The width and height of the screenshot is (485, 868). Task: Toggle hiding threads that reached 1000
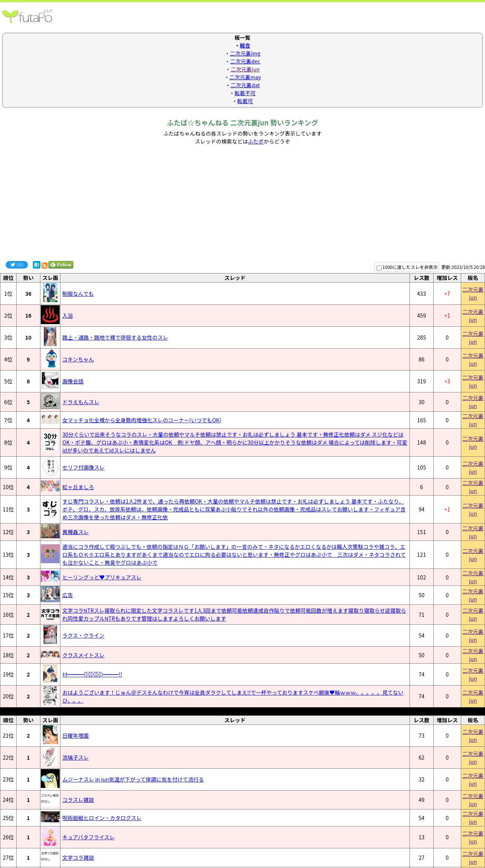coord(379,268)
